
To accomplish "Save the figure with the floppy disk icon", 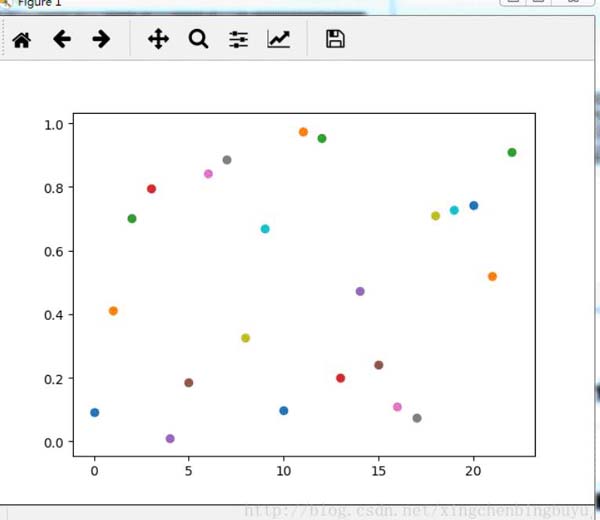I will 335,39.
